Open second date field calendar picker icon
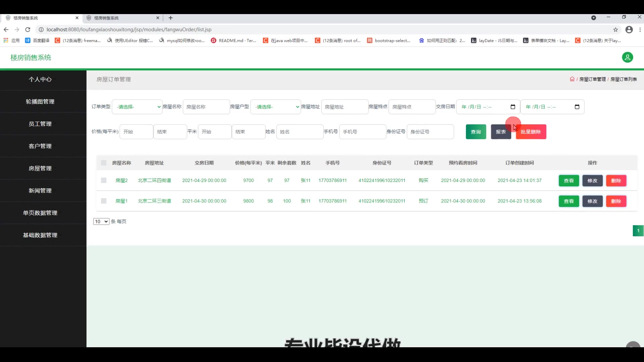Screen dimensions: 644x362 point(577,107)
